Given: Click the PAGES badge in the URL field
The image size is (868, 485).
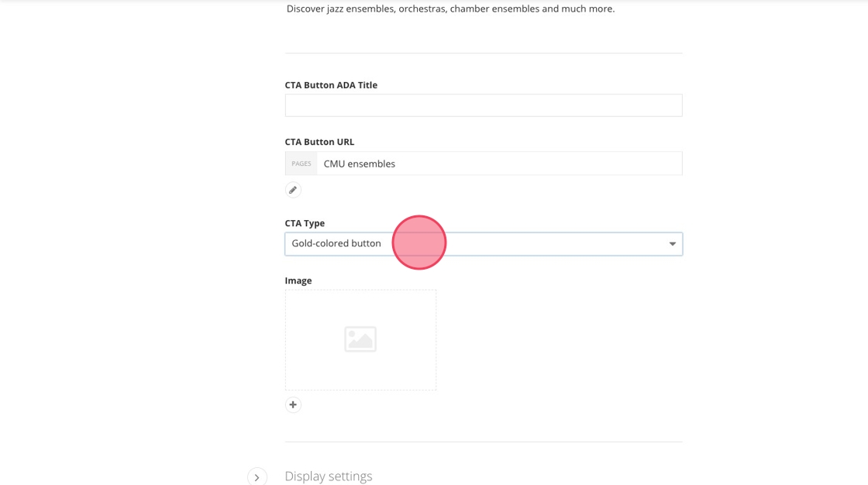Looking at the screenshot, I should [x=301, y=163].
